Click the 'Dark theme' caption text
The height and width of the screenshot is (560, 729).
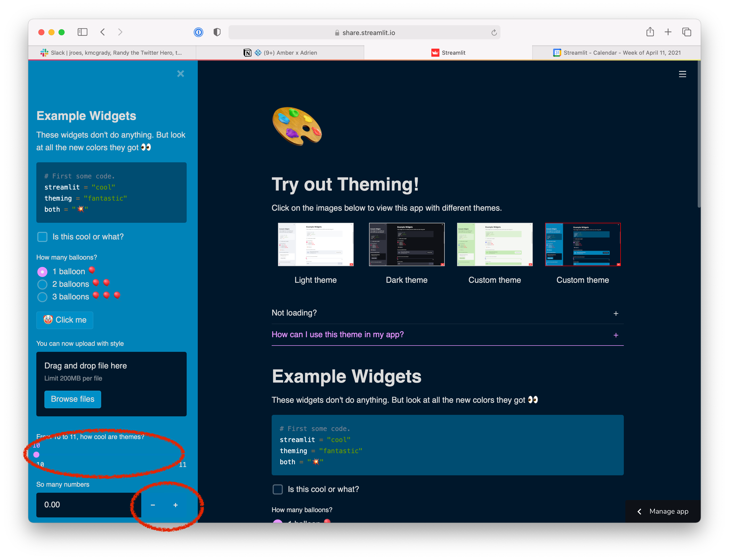click(407, 280)
